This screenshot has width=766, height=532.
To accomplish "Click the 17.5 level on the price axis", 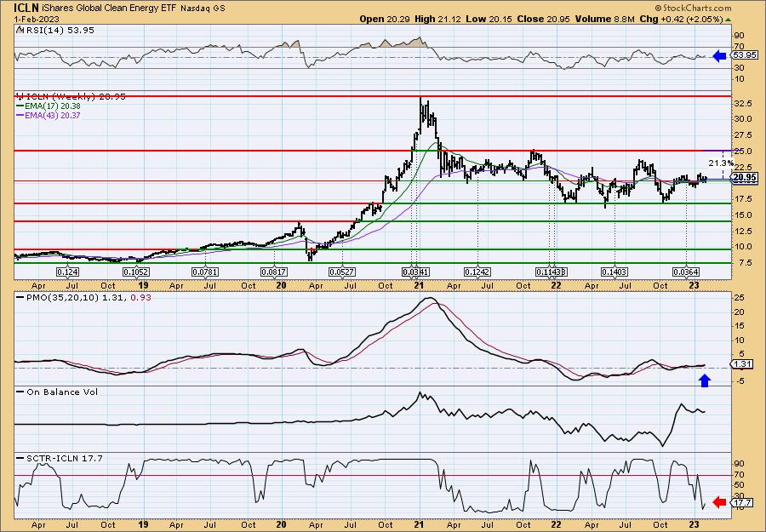I will coord(742,199).
